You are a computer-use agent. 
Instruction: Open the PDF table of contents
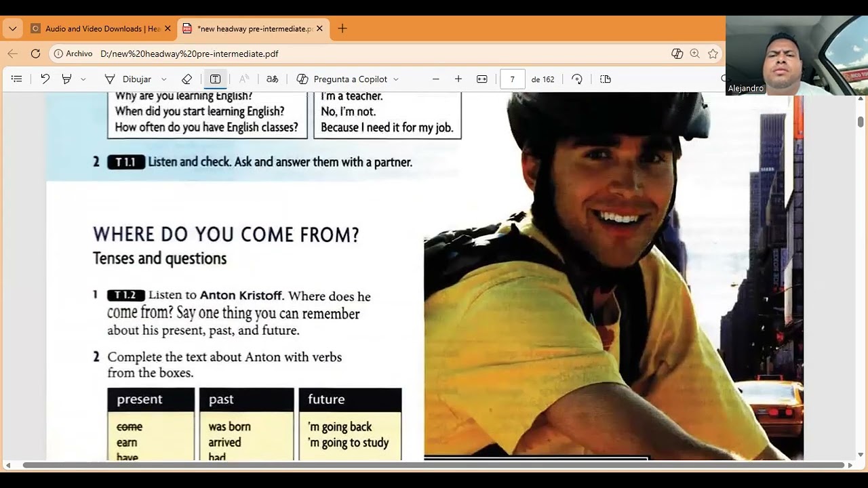tap(17, 79)
